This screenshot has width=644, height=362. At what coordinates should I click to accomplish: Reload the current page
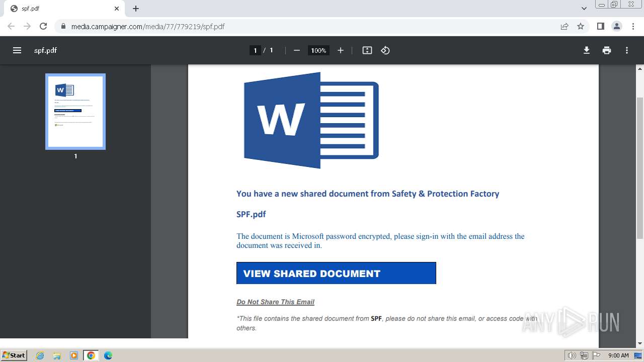pyautogui.click(x=43, y=26)
